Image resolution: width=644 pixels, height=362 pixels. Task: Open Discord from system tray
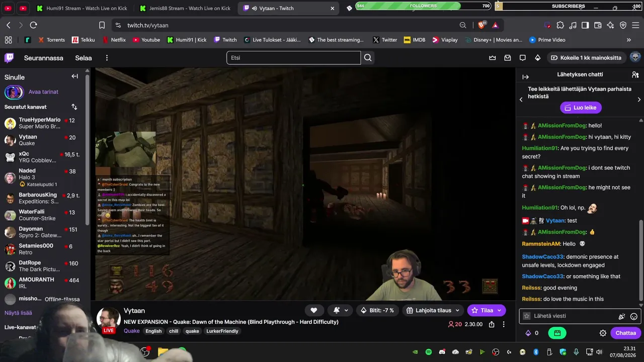click(442, 352)
